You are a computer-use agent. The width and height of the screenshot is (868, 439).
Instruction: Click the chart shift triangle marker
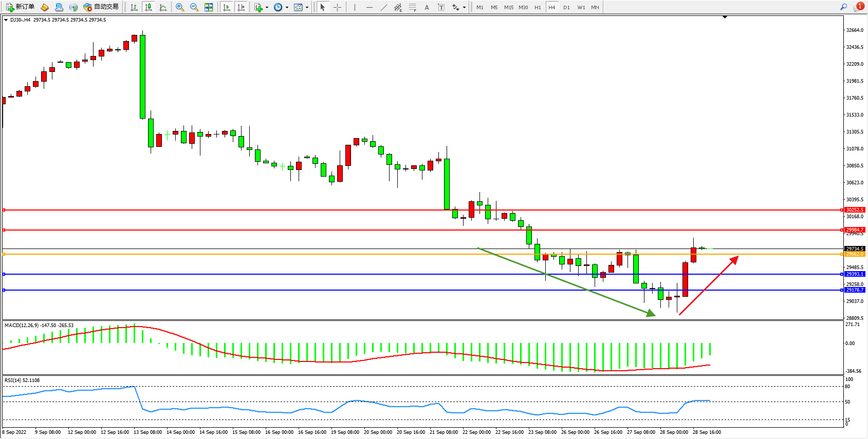tap(725, 17)
